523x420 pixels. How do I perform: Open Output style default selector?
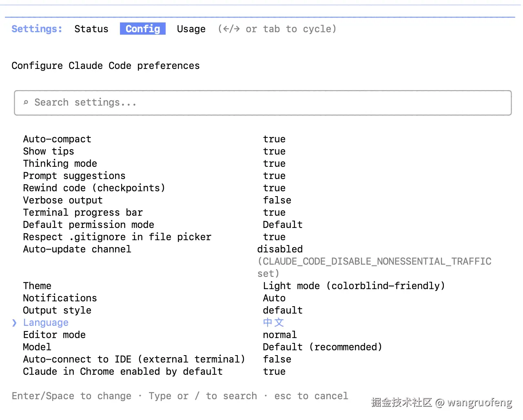click(283, 310)
